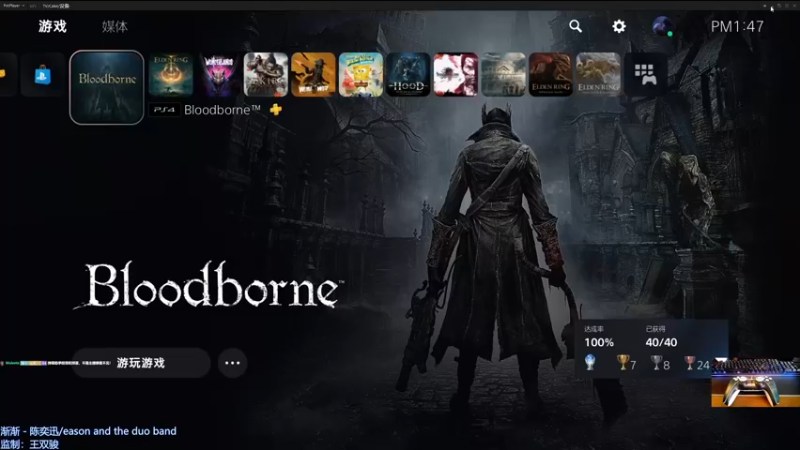Click the 40/40 trophies earned value
Image resolution: width=800 pixels, height=450 pixels.
661,342
